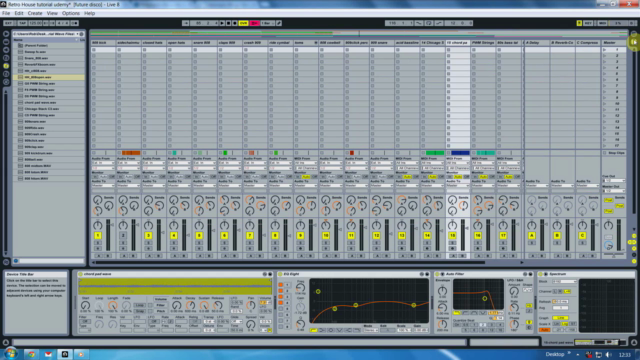Toggle the chord pad wave device activator
The width and height of the screenshot is (640, 360).
(80, 274)
